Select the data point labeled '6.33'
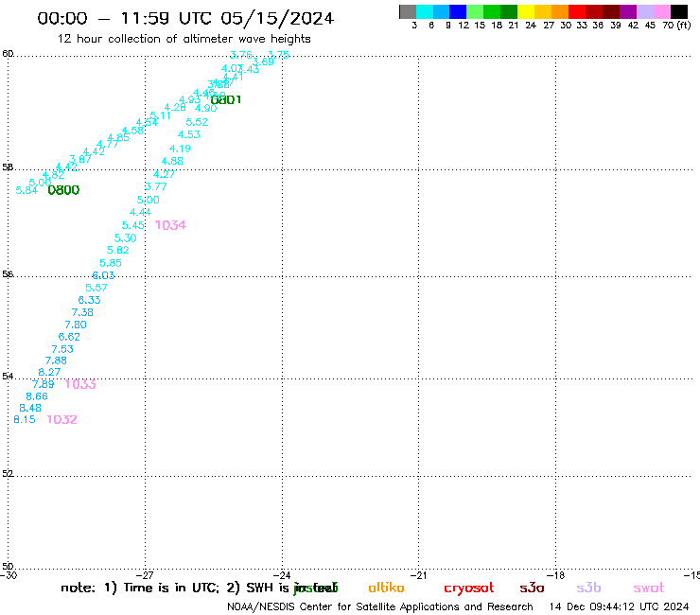This screenshot has height=615, width=700. (89, 300)
